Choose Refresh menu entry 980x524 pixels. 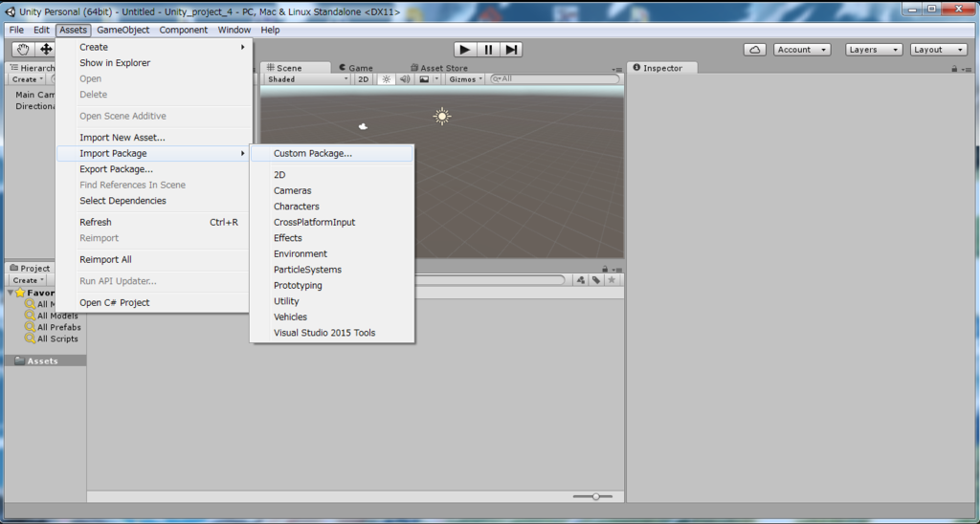(x=154, y=223)
